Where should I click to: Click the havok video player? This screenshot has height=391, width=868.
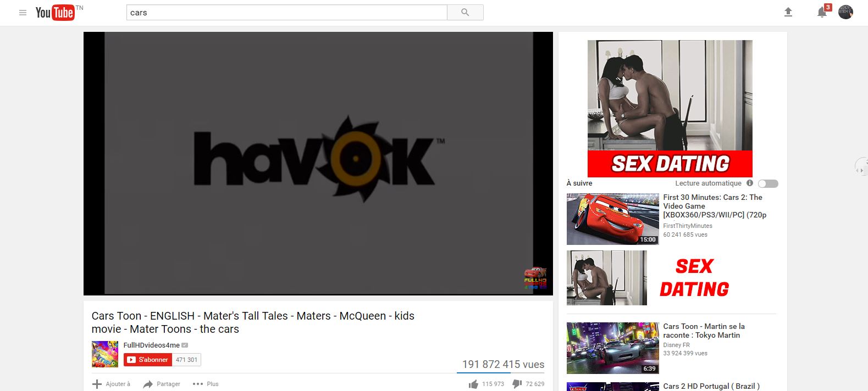click(318, 164)
